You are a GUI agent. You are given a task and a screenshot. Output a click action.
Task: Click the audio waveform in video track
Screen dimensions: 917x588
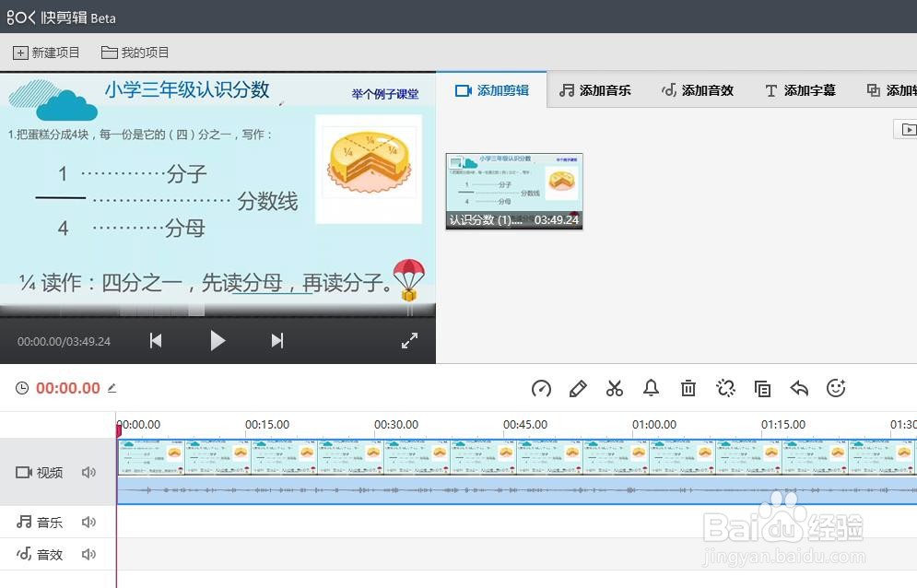pyautogui.click(x=517, y=489)
